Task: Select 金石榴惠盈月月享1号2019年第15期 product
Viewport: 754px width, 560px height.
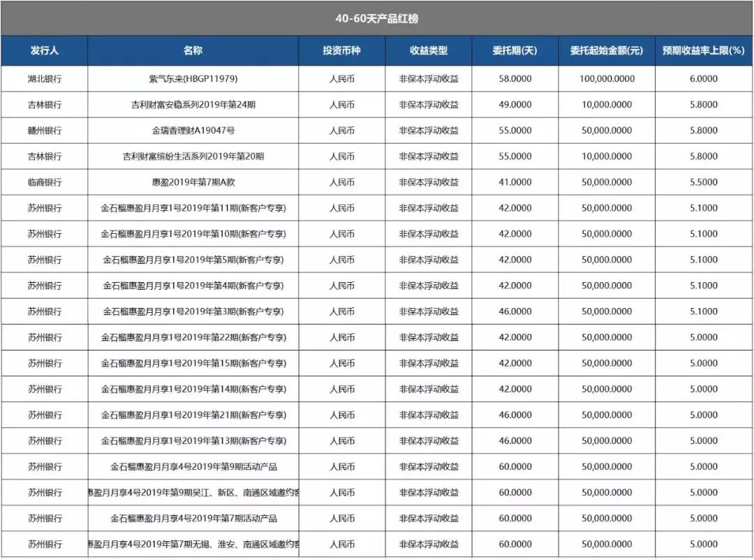Action: [193, 364]
